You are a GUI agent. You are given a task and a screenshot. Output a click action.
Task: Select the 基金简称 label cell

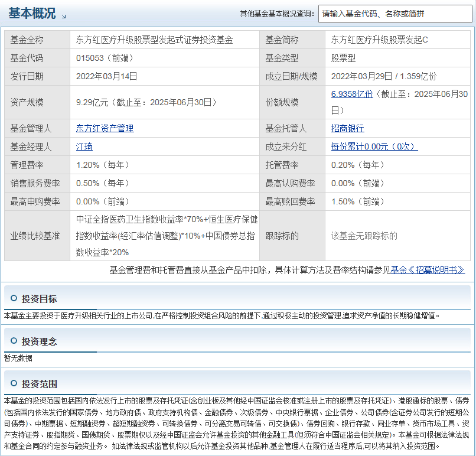tap(292, 40)
